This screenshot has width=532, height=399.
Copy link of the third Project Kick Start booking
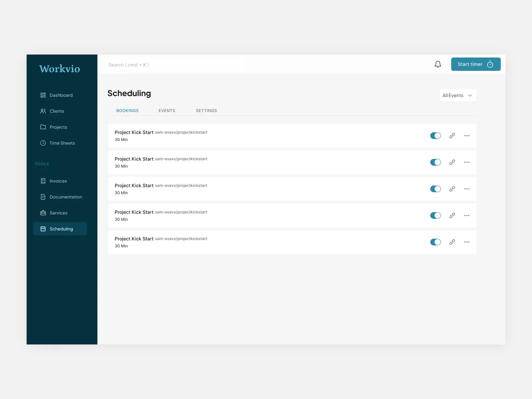(x=452, y=189)
